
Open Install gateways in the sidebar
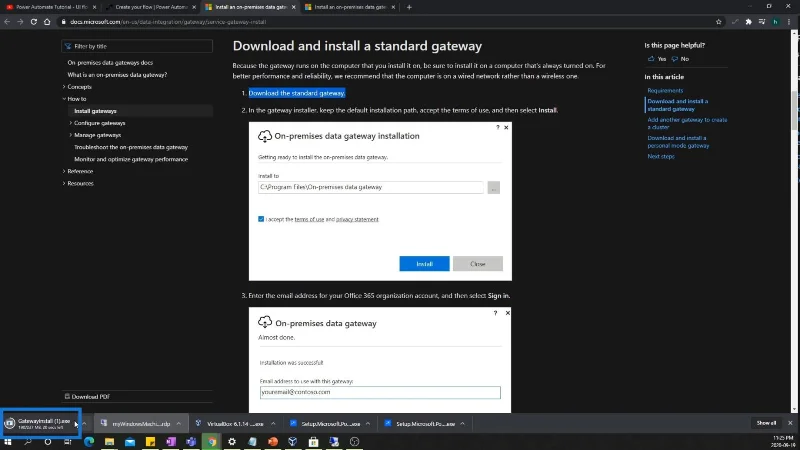[x=95, y=111]
